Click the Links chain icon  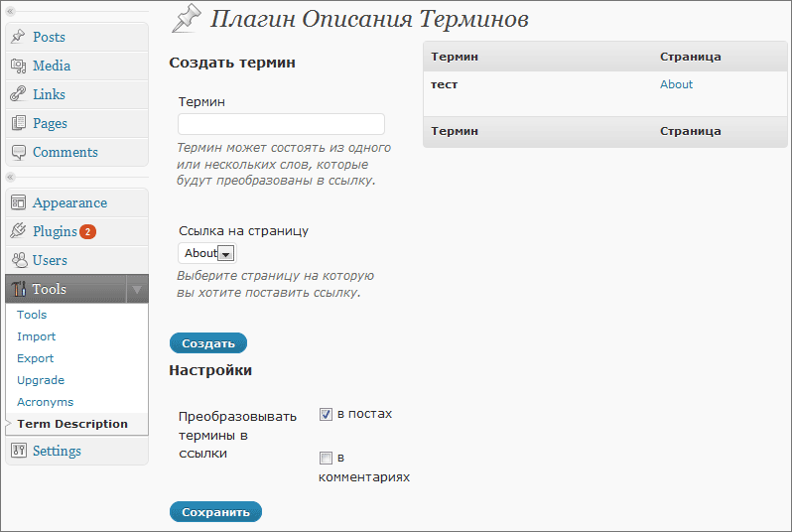coord(18,94)
